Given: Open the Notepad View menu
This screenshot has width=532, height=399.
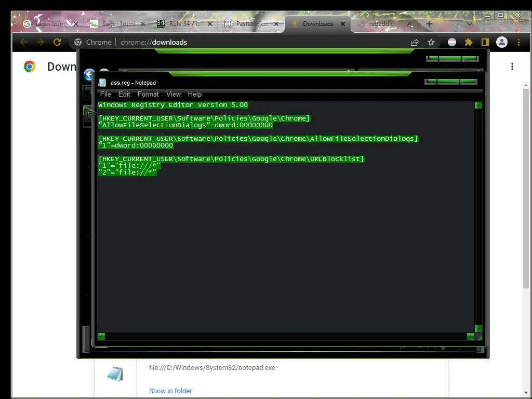Looking at the screenshot, I should pos(174,95).
